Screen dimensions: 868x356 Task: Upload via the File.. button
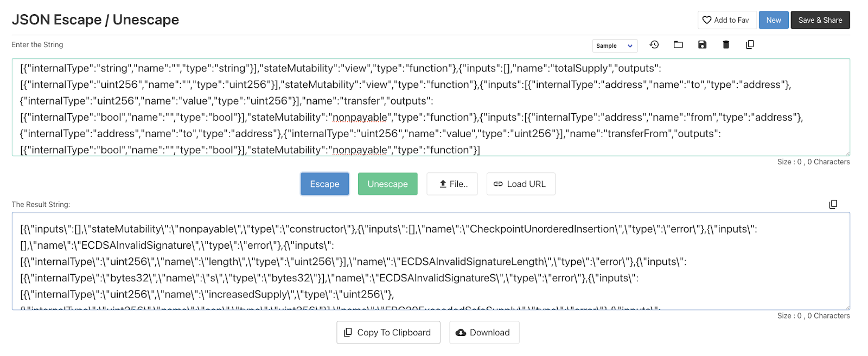452,184
